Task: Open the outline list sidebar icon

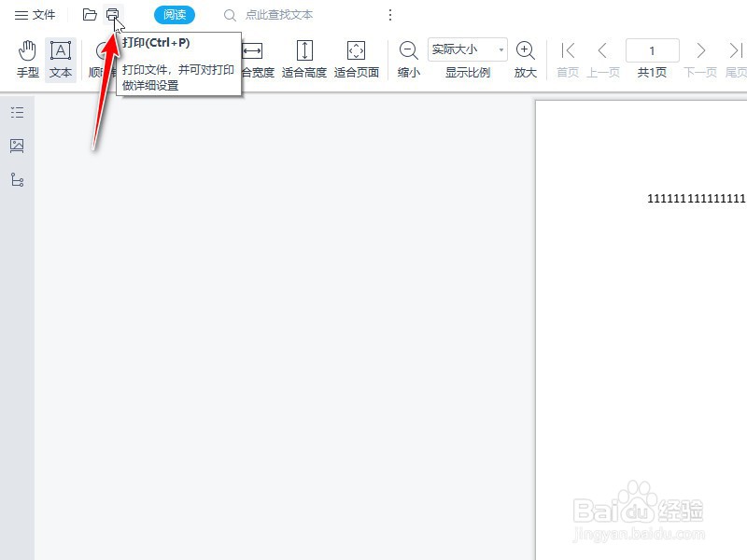Action: click(x=17, y=112)
